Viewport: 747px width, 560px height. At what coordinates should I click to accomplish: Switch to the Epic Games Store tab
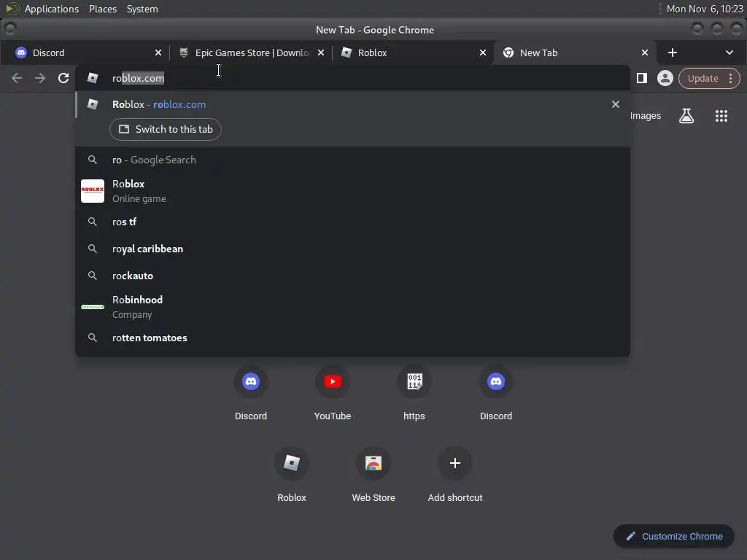pyautogui.click(x=251, y=52)
